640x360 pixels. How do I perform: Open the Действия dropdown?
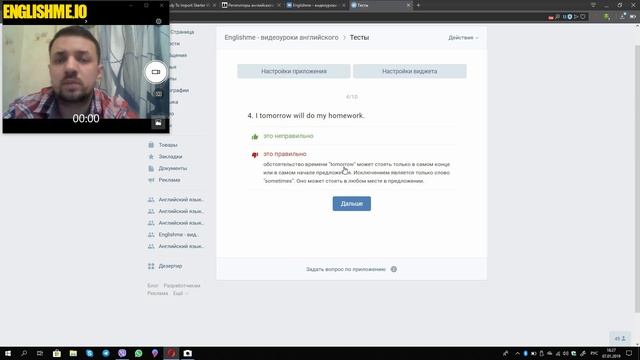(463, 38)
